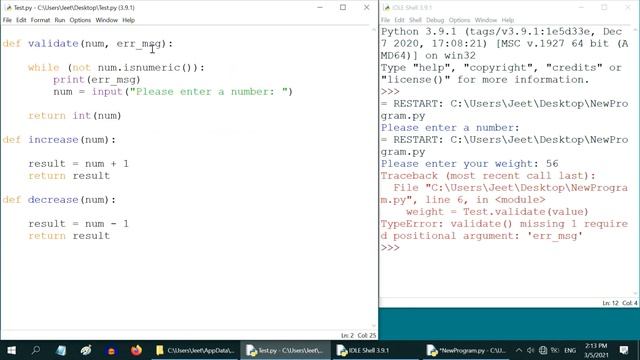Launch Firefox from the taskbar
Viewport: 640px width, 360px height.
pyautogui.click(x=136, y=350)
